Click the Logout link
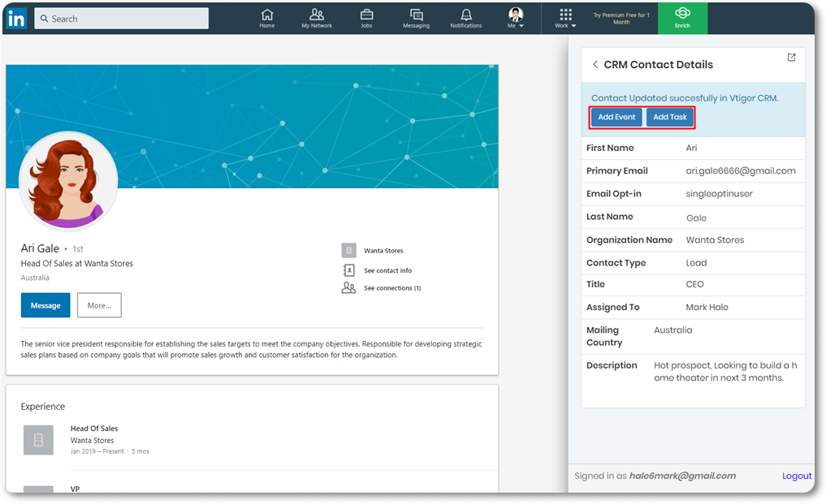The image size is (826, 504). (796, 476)
